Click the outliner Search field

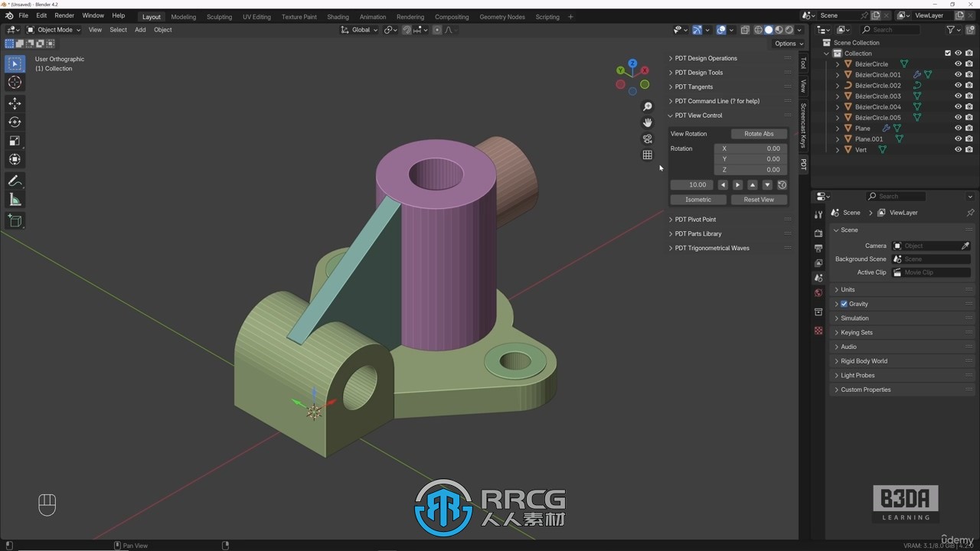tap(890, 30)
